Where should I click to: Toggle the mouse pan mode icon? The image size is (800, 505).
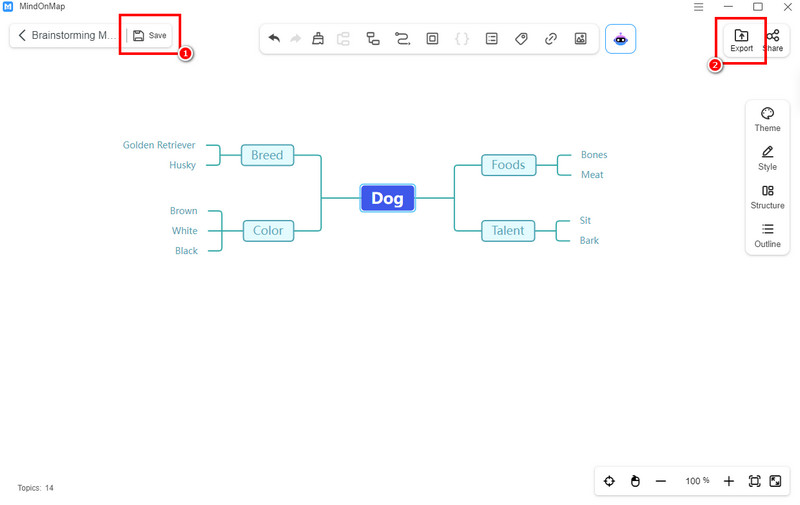(x=635, y=481)
